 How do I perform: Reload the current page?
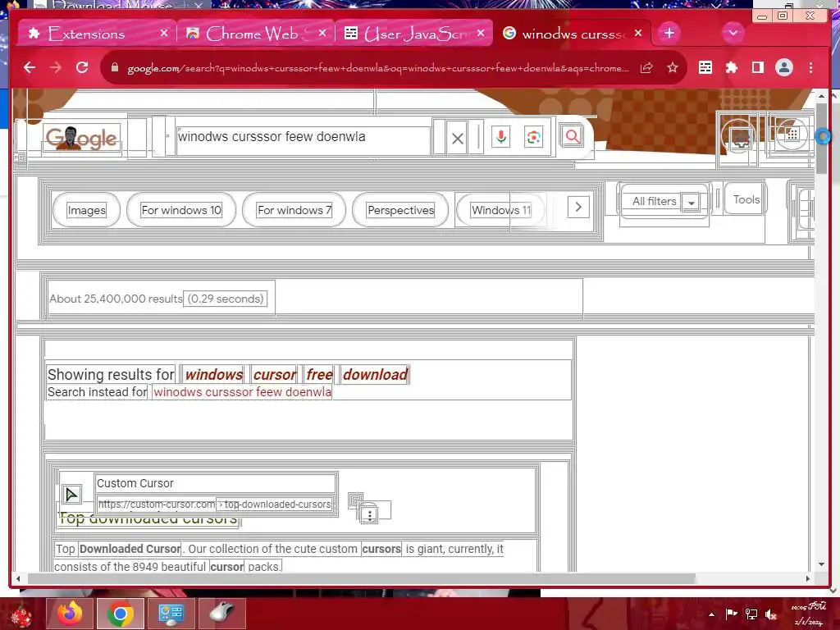point(82,67)
